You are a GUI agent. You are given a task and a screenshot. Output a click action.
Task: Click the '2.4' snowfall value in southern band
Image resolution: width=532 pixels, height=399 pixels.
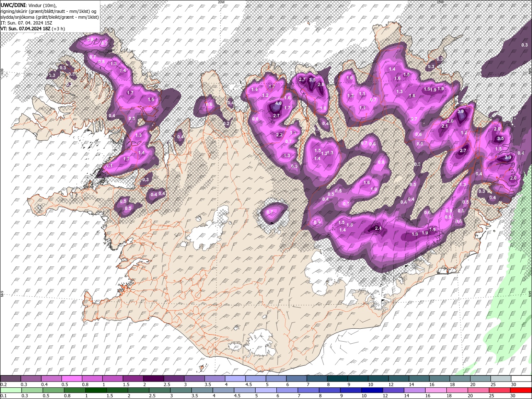pos(378,228)
